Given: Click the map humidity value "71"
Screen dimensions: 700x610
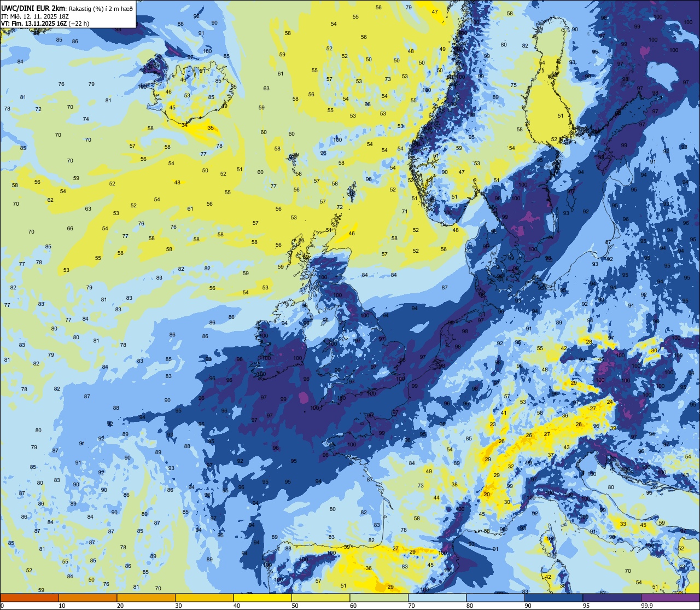Looking at the screenshot, I should [x=405, y=212].
